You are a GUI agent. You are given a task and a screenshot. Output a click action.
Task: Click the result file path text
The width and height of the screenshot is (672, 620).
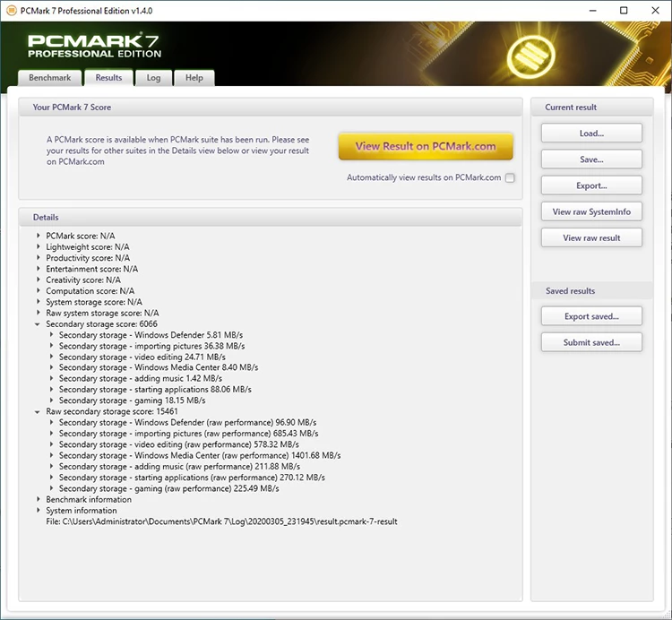click(221, 521)
